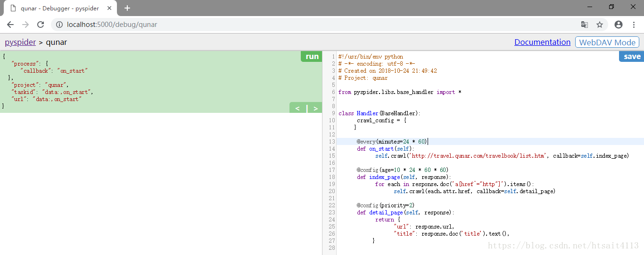Click the browser back arrow
The height and width of the screenshot is (255, 644).
(x=10, y=25)
